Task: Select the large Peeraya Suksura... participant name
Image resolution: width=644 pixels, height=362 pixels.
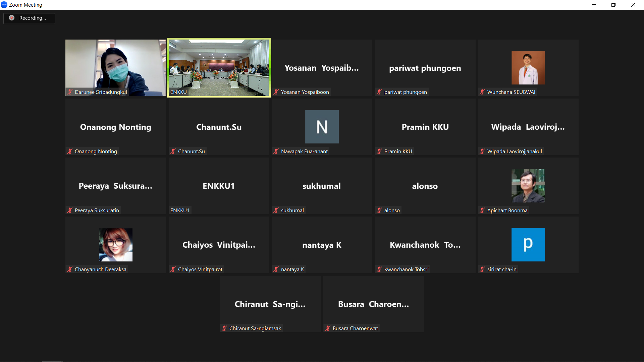Action: (115, 186)
